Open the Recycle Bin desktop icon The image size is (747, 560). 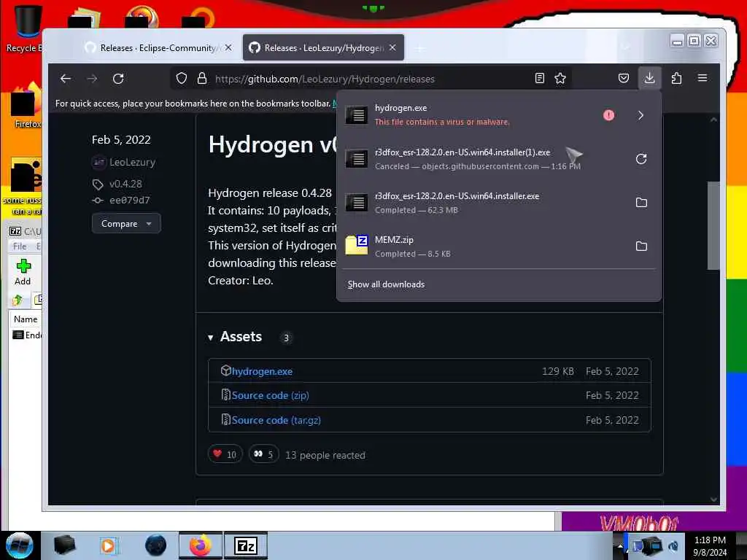[26, 28]
